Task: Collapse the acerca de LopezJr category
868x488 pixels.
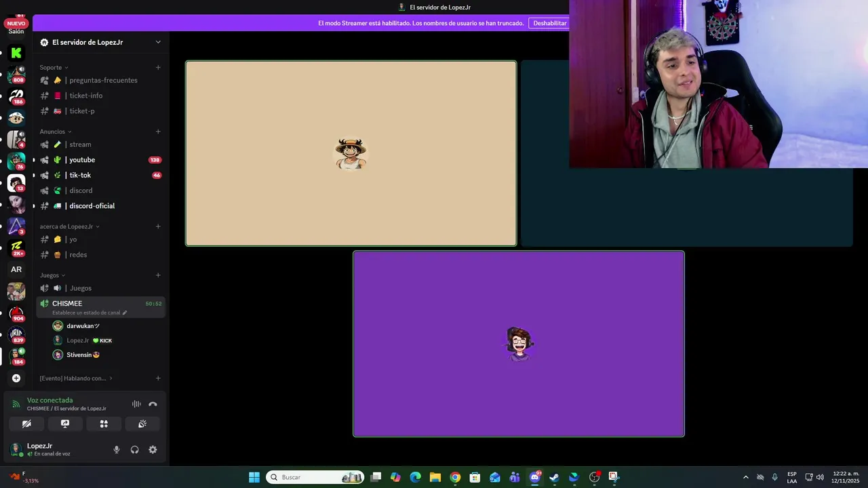Action: pos(70,226)
